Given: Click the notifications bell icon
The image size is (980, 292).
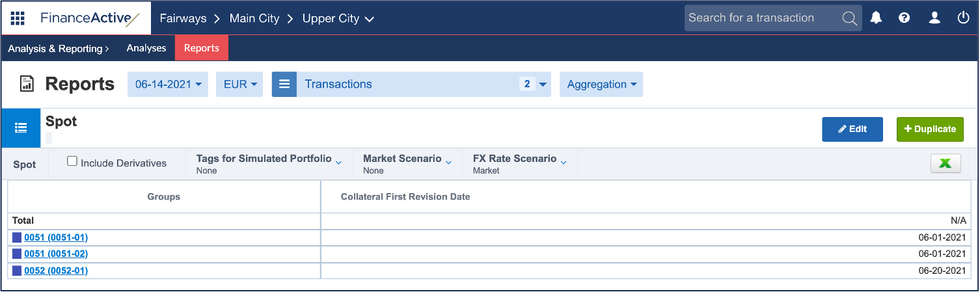Looking at the screenshot, I should click(877, 18).
